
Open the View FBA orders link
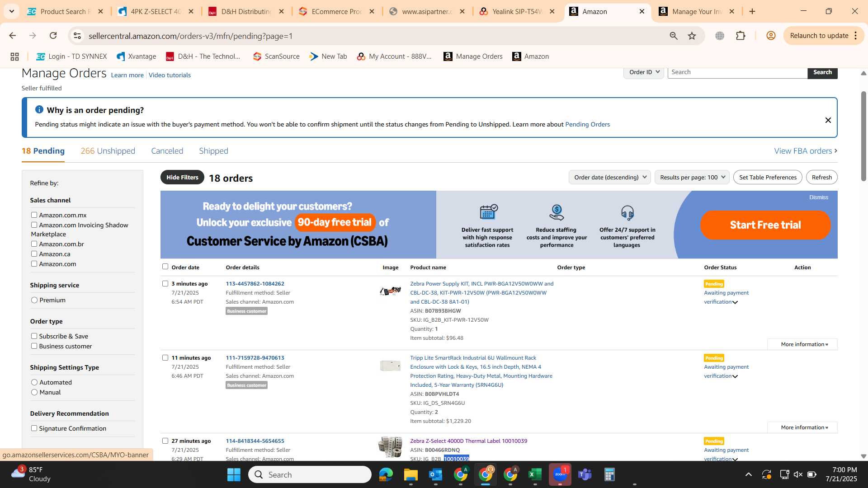[x=806, y=151]
